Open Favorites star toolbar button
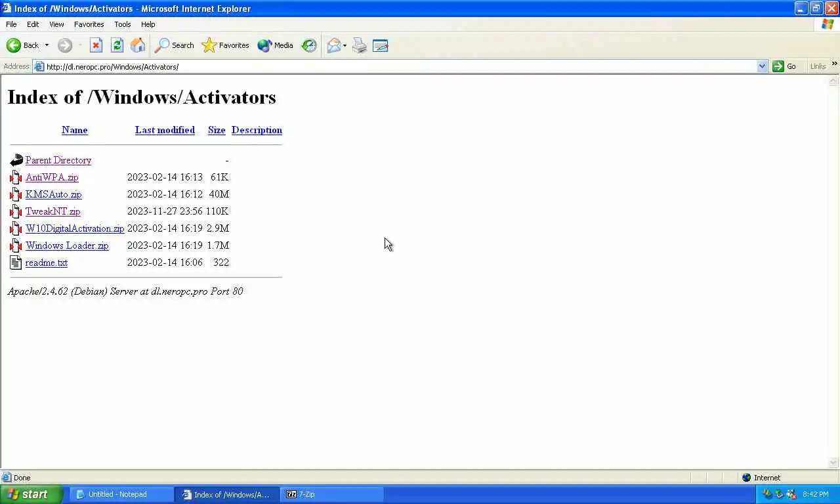This screenshot has width=840, height=504. (x=226, y=45)
